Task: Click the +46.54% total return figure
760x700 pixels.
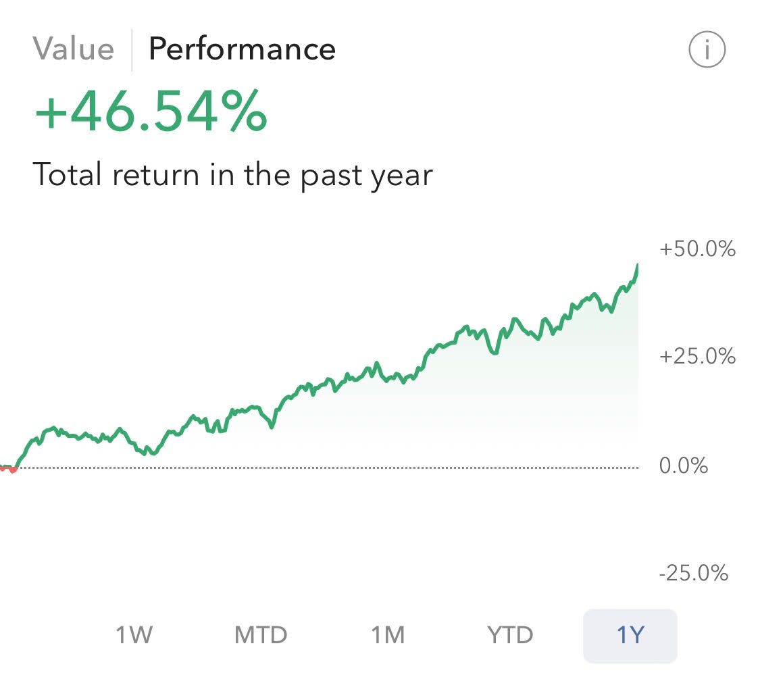Action: (x=151, y=112)
